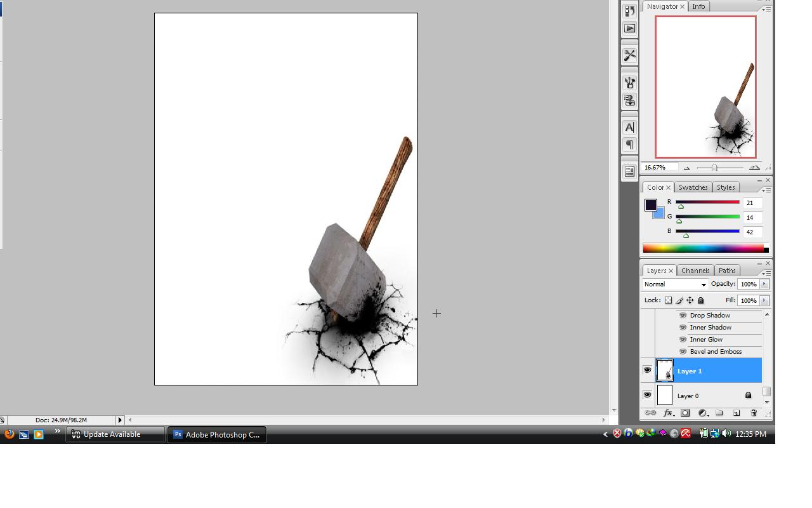Click the background color swatch
This screenshot has width=812, height=508.
[659, 213]
